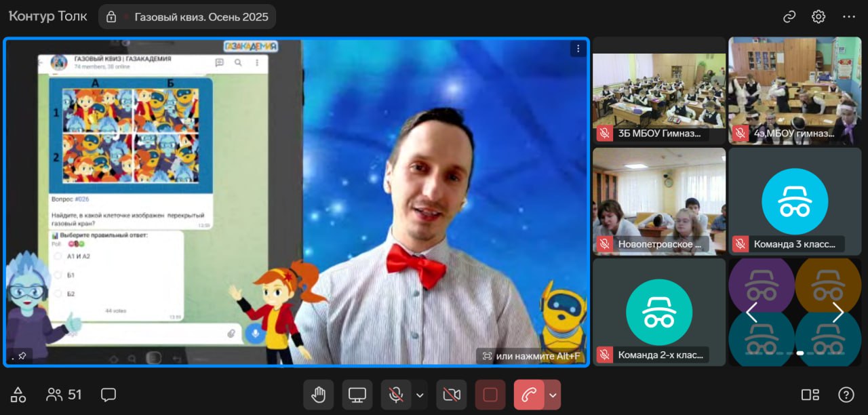The width and height of the screenshot is (868, 415).
Task: Click the quiz picture grid А/Б in Telegram
Action: 130,134
